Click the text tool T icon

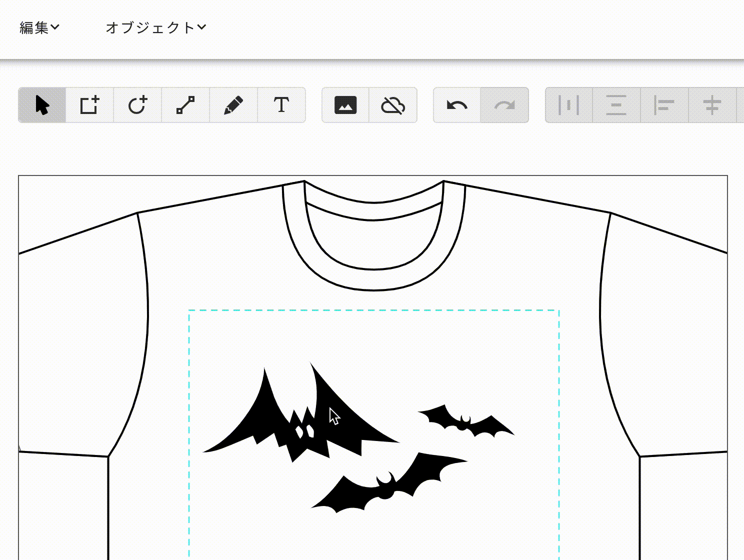tap(281, 105)
